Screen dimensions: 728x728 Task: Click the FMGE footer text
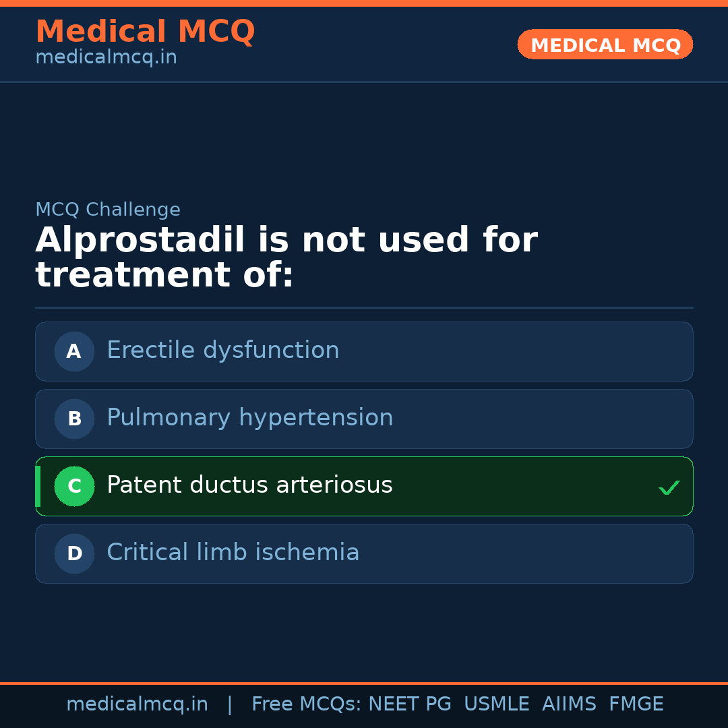(636, 704)
